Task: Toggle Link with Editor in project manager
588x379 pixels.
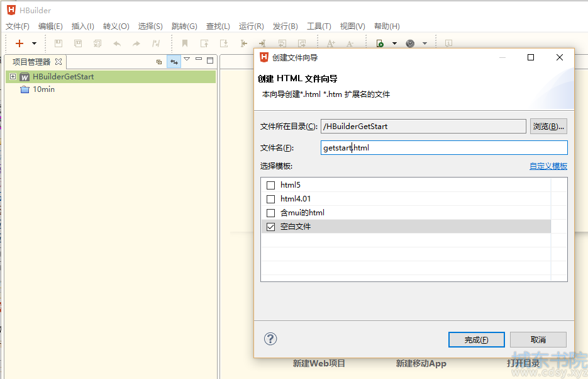Action: pos(174,62)
